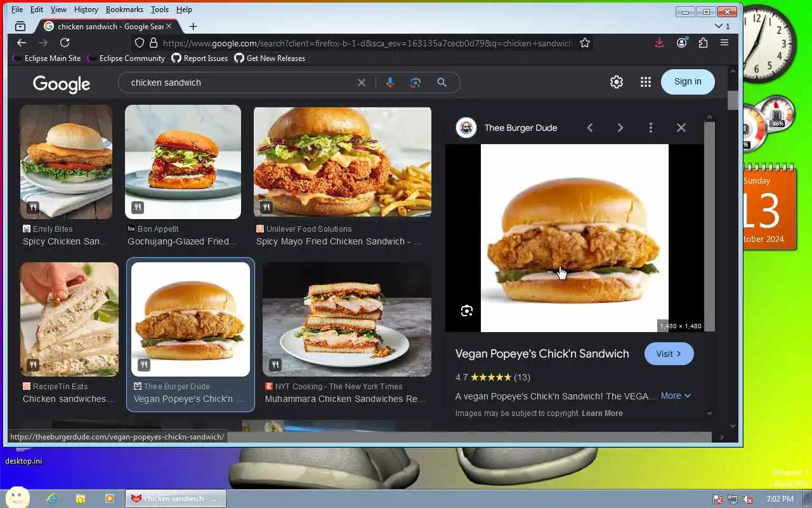
Task: Select the desktop.ini desktop icon
Action: point(23,460)
